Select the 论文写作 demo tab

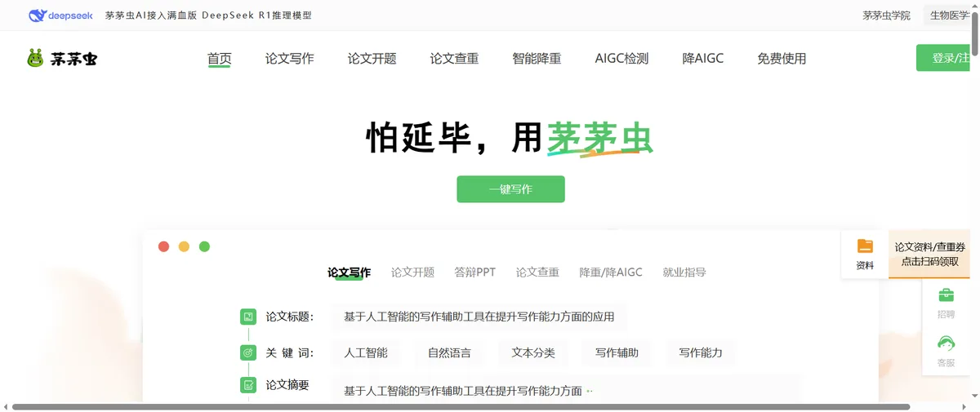tap(349, 272)
